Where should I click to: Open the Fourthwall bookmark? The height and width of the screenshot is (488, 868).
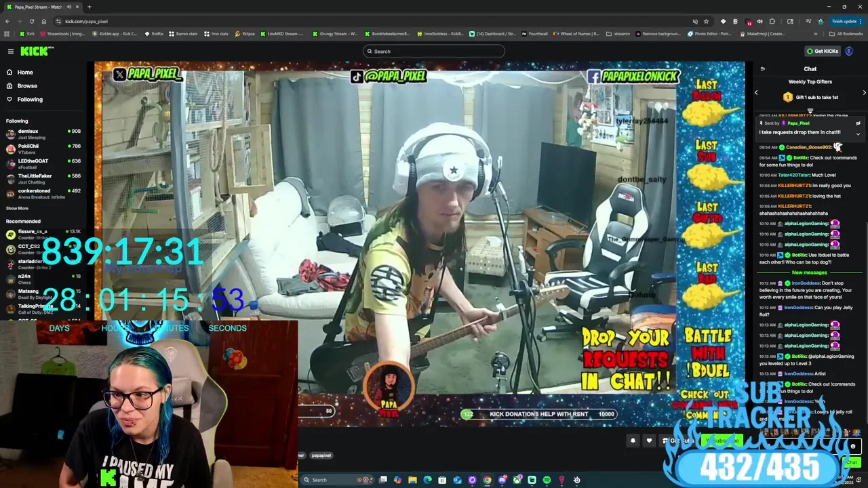[534, 33]
